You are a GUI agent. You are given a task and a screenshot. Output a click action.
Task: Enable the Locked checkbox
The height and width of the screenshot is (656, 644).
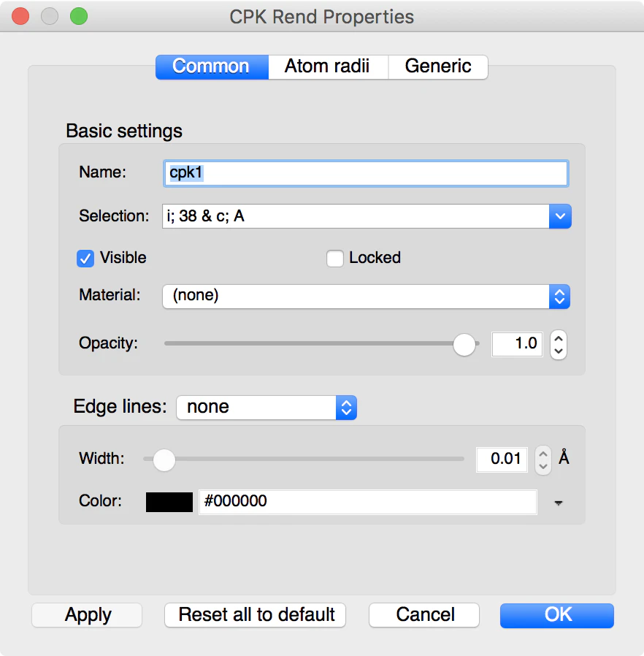335,258
